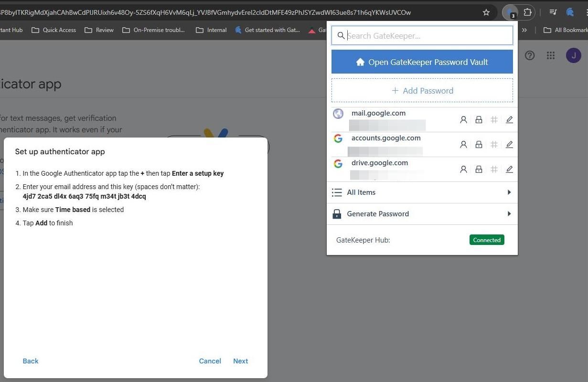This screenshot has height=382, width=588.
Task: Click the Google favicon of accounts.google.com entry
Action: pos(338,138)
